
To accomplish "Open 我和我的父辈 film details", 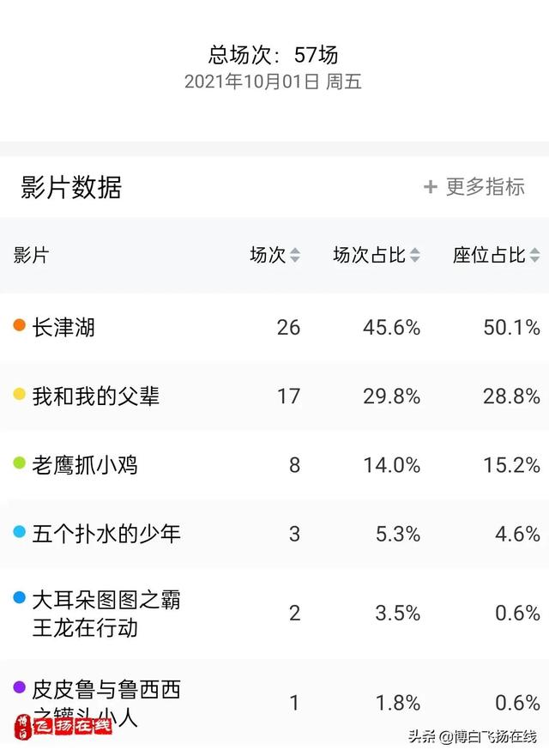I will (95, 396).
